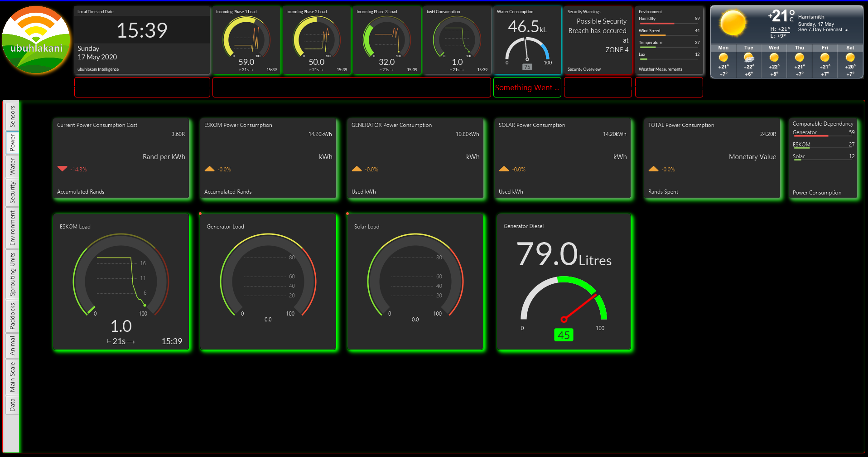The height and width of the screenshot is (457, 868).
Task: Click the warning triangle on GENERATOR Power Consumption
Action: [x=357, y=169]
